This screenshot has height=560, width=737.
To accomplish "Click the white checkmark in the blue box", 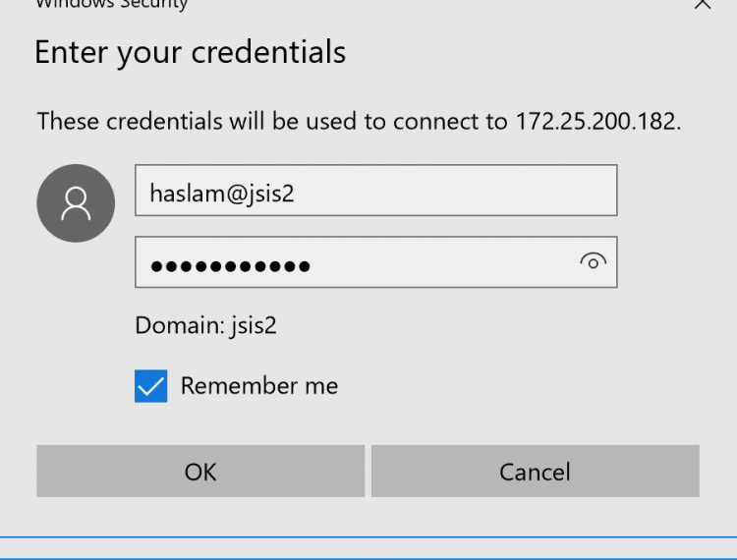I will (x=151, y=387).
